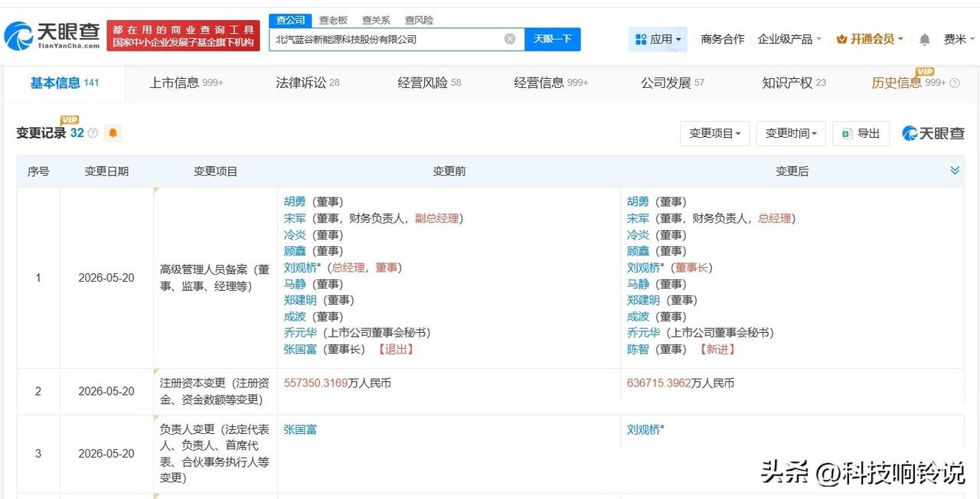Switch to the 上市信息 tab

[x=186, y=83]
